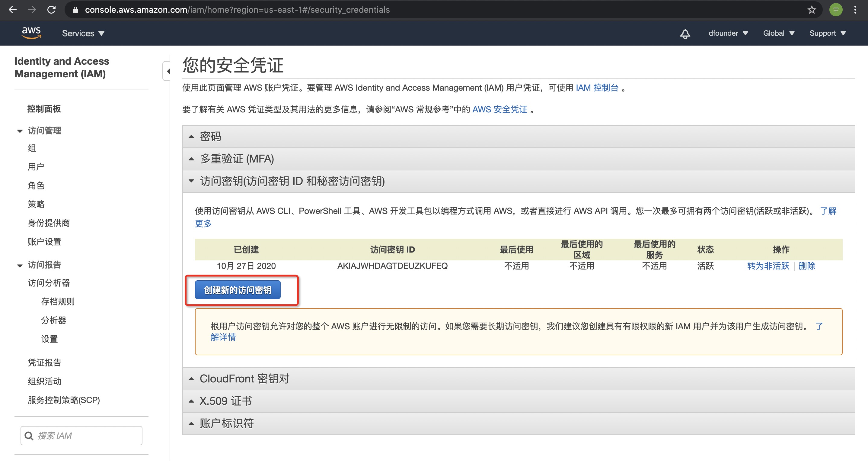Click the 创建新的访问密钥 button
Image resolution: width=868 pixels, height=461 pixels.
tap(238, 290)
